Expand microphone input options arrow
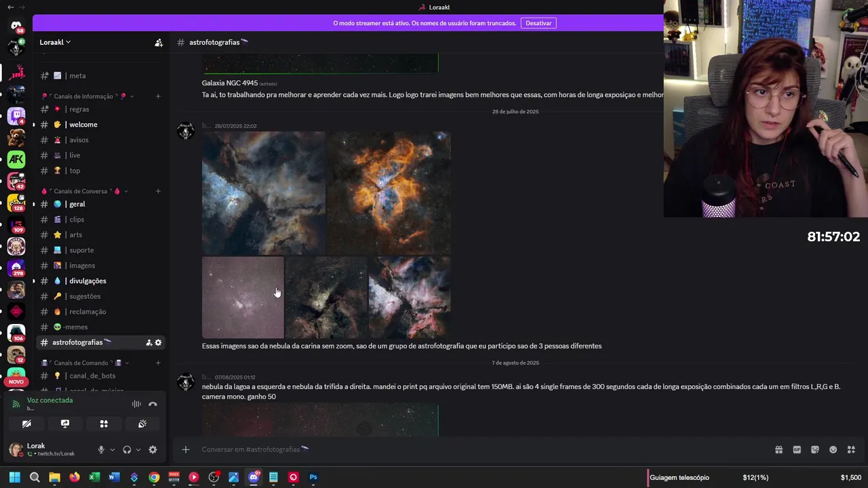The image size is (868, 488). [x=113, y=449]
